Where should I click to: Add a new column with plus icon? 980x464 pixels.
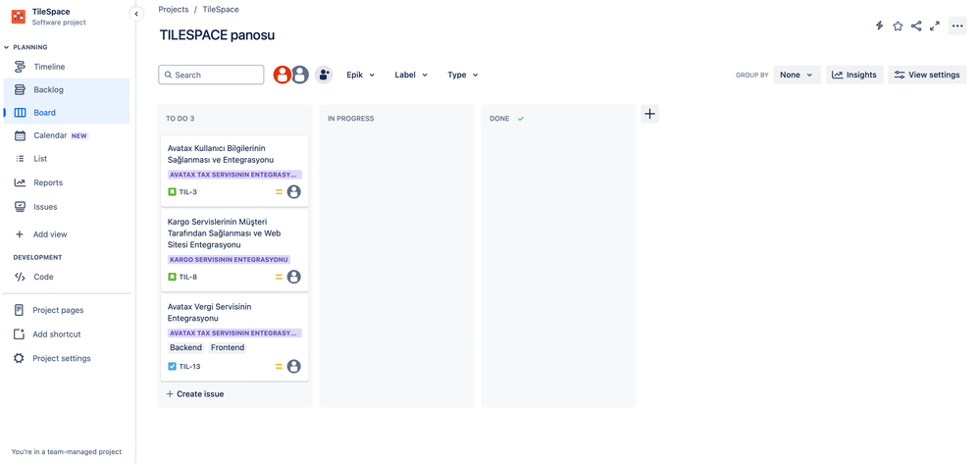[650, 114]
